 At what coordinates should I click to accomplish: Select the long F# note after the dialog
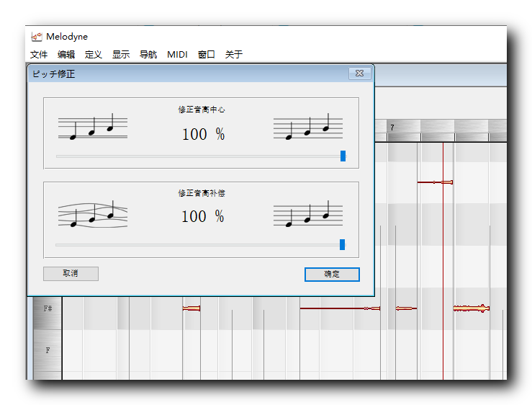point(340,308)
